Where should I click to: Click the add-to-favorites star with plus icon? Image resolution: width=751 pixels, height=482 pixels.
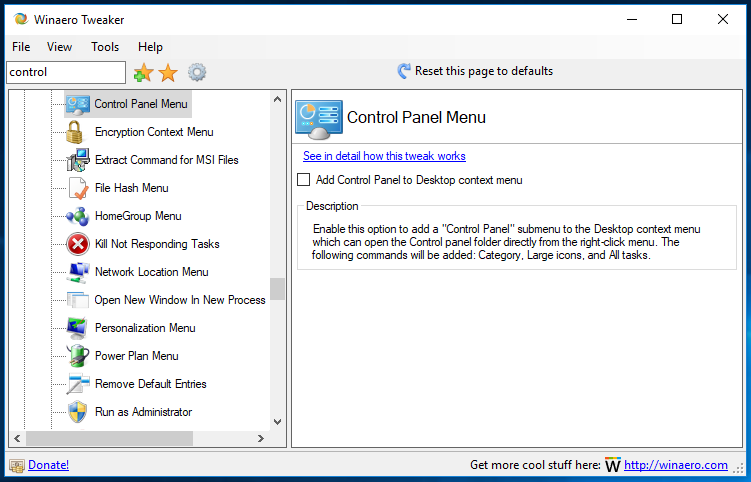143,72
